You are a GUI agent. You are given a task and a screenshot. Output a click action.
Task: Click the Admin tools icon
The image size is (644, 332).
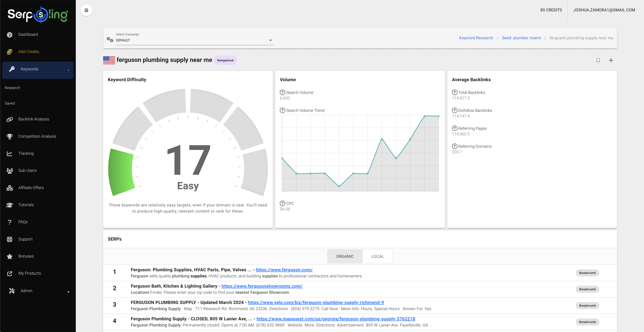12,291
